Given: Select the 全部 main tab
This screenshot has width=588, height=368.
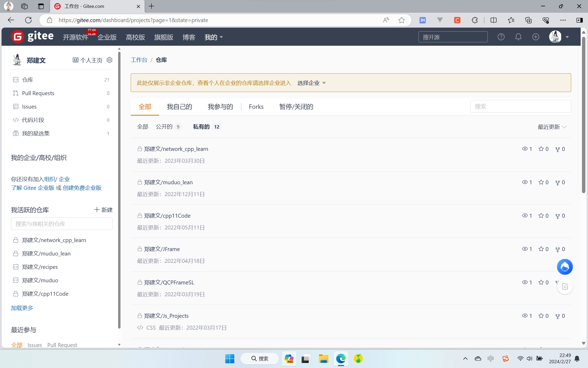Looking at the screenshot, I should coord(145,106).
